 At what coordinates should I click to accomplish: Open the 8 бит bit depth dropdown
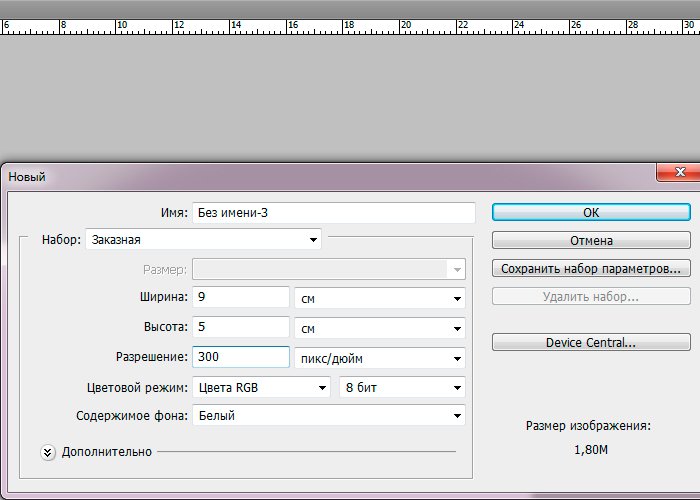coord(403,387)
